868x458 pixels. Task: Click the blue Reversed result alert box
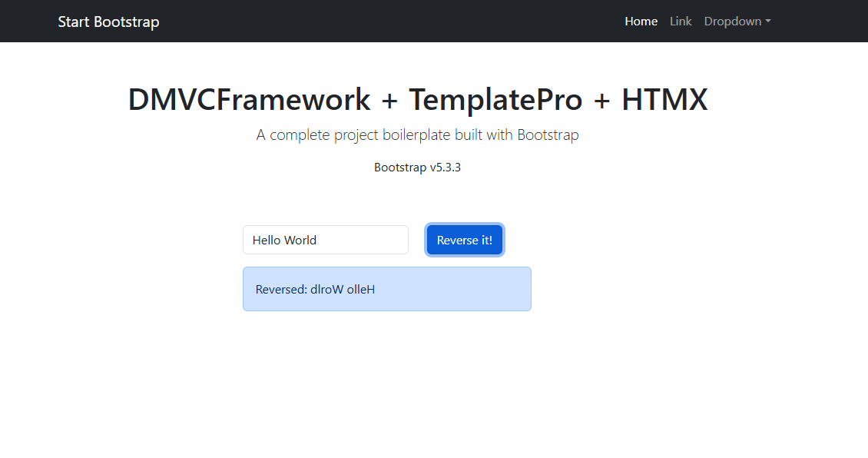pyautogui.click(x=387, y=289)
